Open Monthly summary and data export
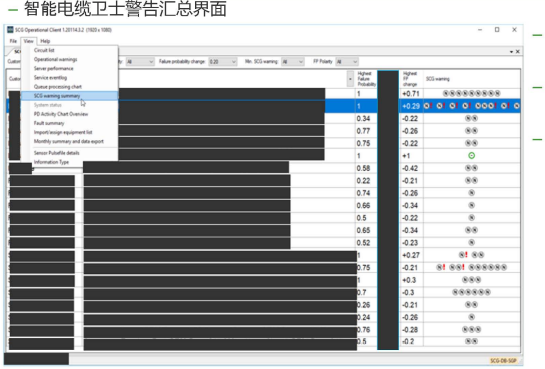This screenshot has height=369, width=545. pos(70,141)
